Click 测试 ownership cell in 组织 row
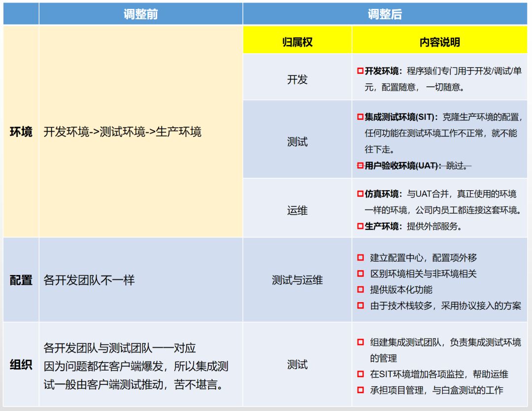 coord(297,365)
